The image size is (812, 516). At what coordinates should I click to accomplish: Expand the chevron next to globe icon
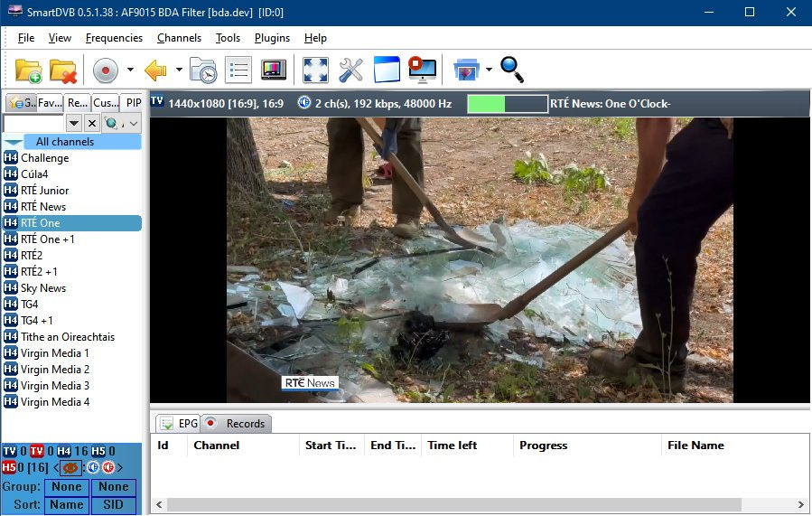point(134,123)
